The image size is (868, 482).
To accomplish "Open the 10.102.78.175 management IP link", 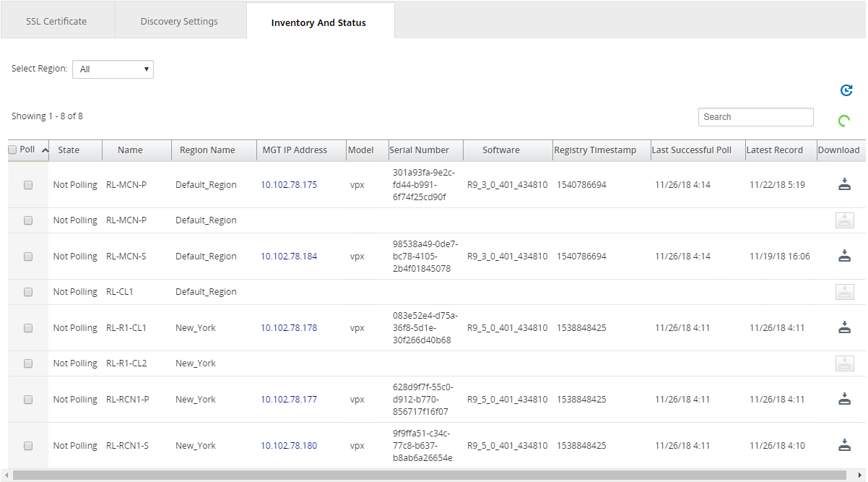I will 289,185.
